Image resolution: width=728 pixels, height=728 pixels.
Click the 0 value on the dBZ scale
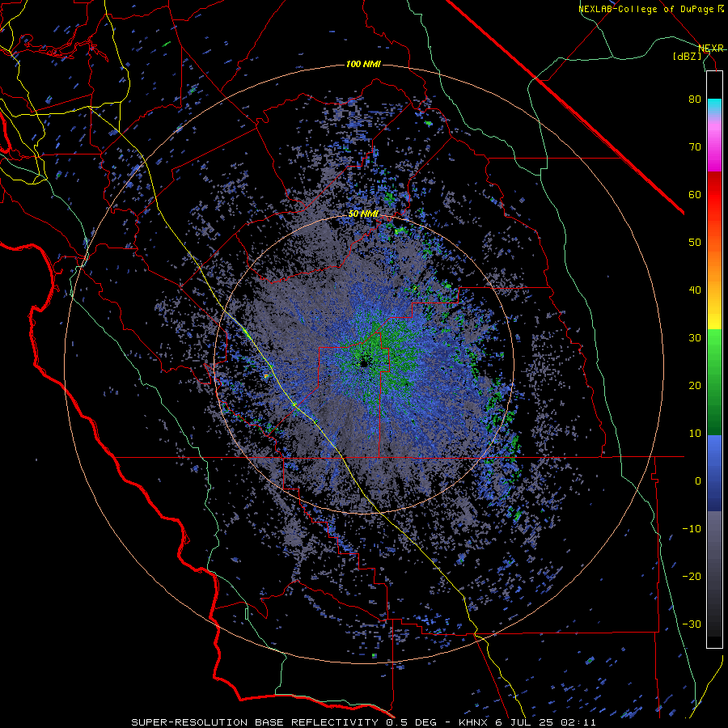698,481
